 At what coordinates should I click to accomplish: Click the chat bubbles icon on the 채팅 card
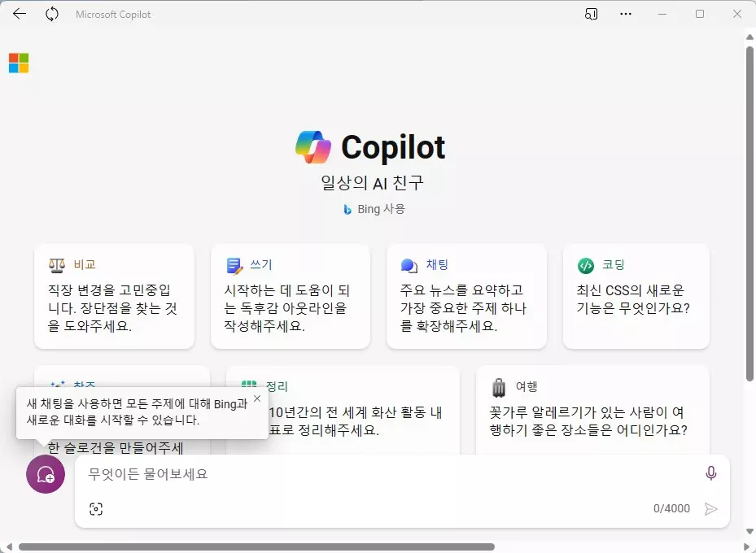(x=409, y=265)
